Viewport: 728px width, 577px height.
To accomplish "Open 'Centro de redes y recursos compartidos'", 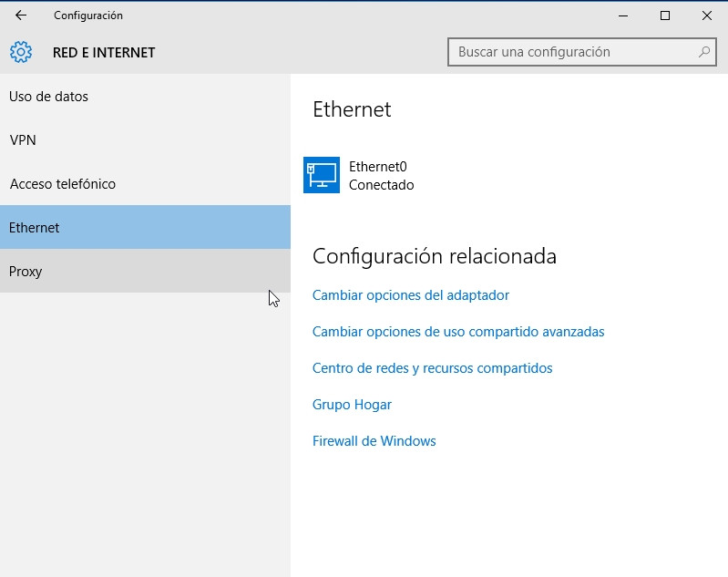I will click(x=432, y=368).
